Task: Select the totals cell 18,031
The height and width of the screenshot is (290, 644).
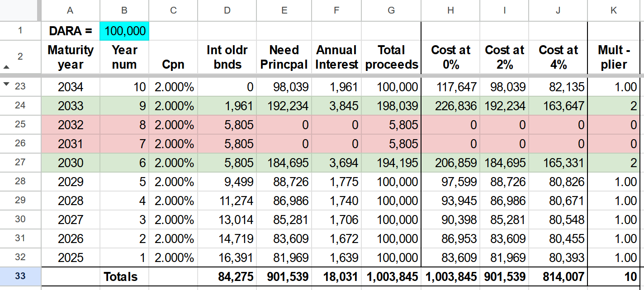Action: 336,276
